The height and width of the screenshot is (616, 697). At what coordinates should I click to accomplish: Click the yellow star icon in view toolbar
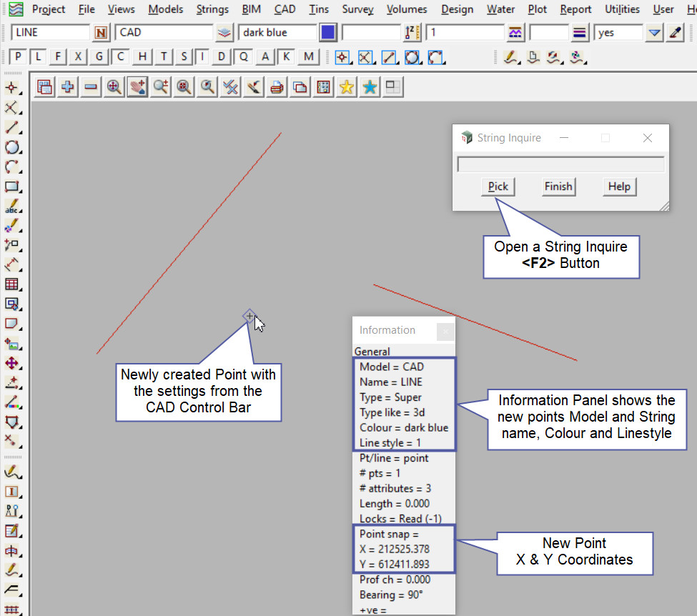346,86
